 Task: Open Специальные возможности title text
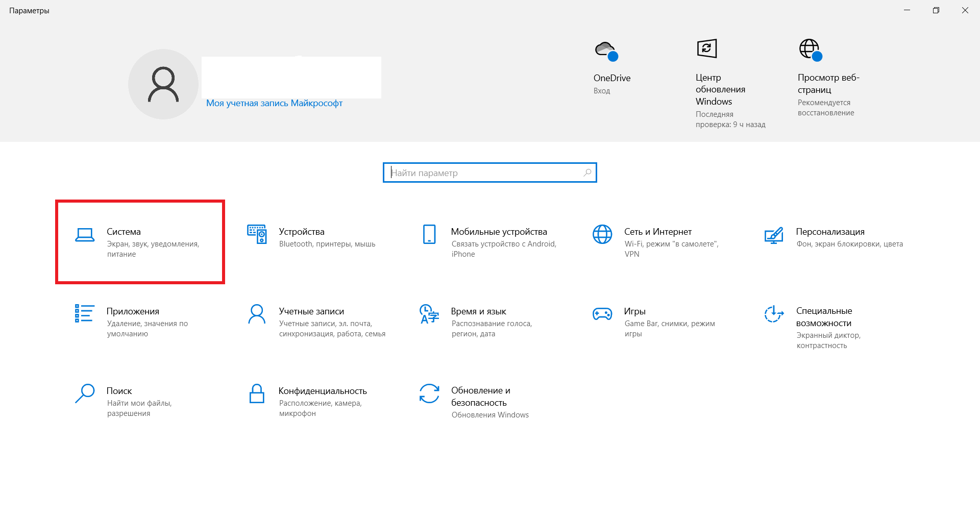pos(824,317)
